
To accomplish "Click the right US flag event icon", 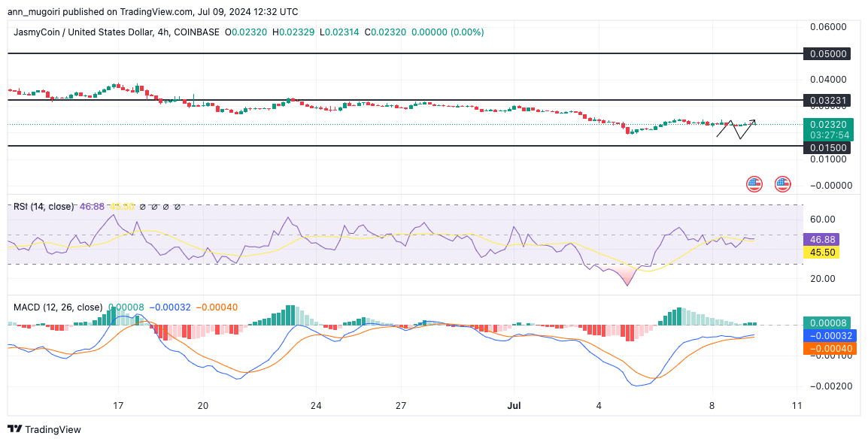I will pos(782,183).
